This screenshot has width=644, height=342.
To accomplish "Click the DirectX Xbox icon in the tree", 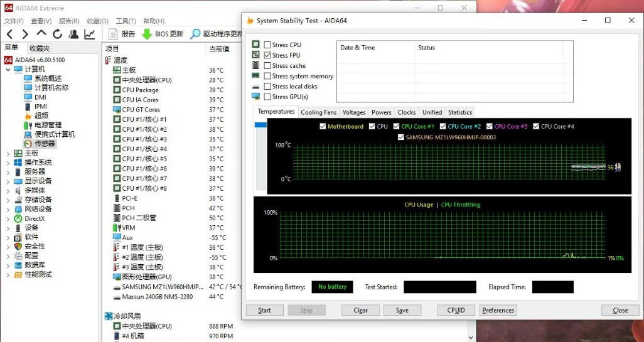I will [18, 218].
